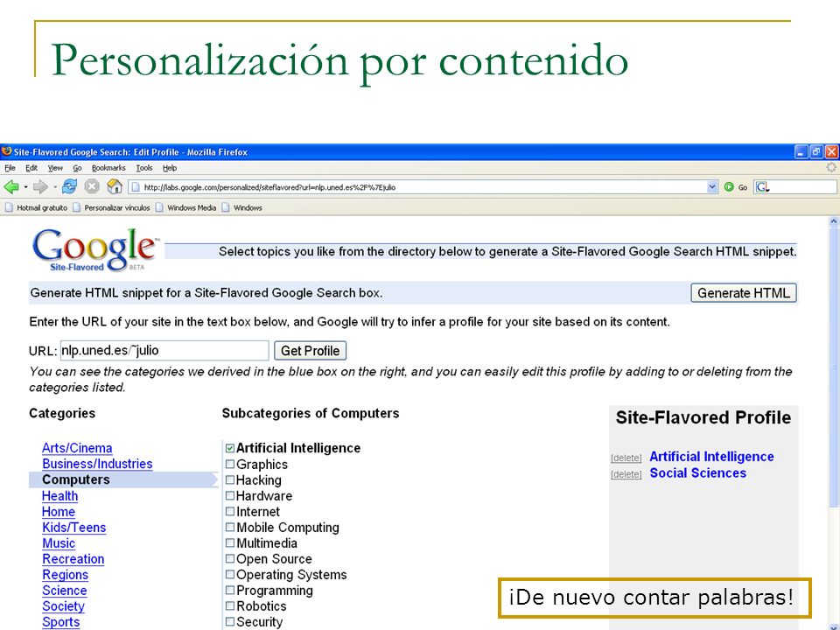The width and height of the screenshot is (840, 630).
Task: Check the Multimedia checkbox
Action: (230, 542)
